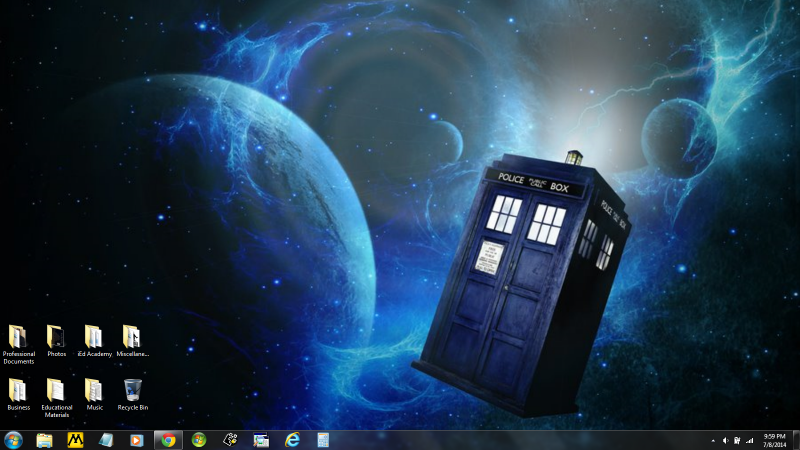Image resolution: width=800 pixels, height=450 pixels.
Task: Open the blue notepad taskbar icon
Action: pos(106,440)
